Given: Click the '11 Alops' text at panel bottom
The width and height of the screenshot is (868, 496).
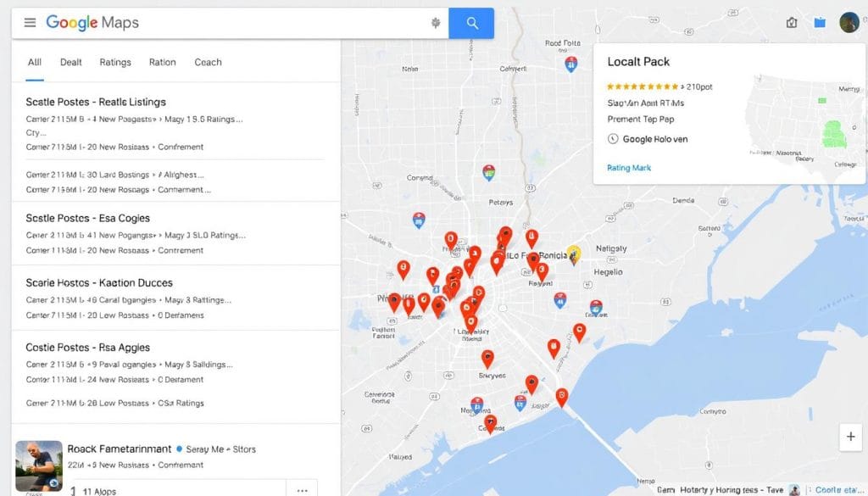Looking at the screenshot, I should 99,492.
